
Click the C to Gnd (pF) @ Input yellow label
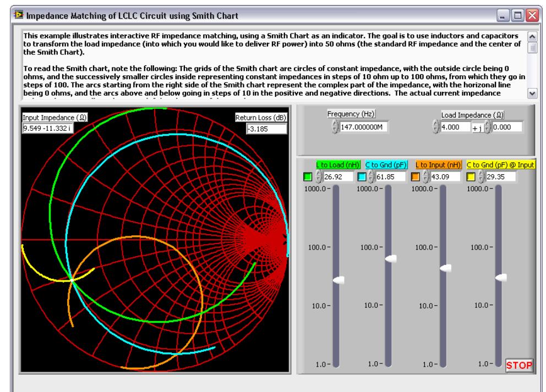pos(500,165)
